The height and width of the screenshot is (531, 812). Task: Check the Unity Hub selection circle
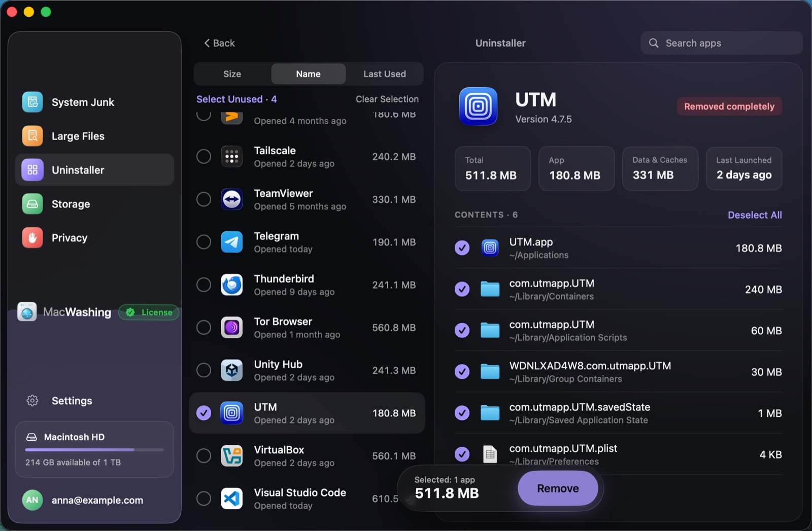click(x=204, y=370)
